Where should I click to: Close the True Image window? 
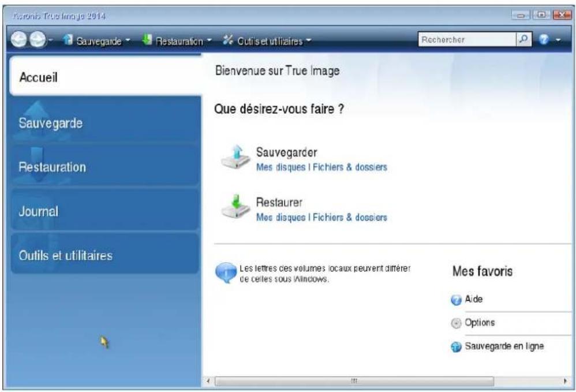pos(562,15)
